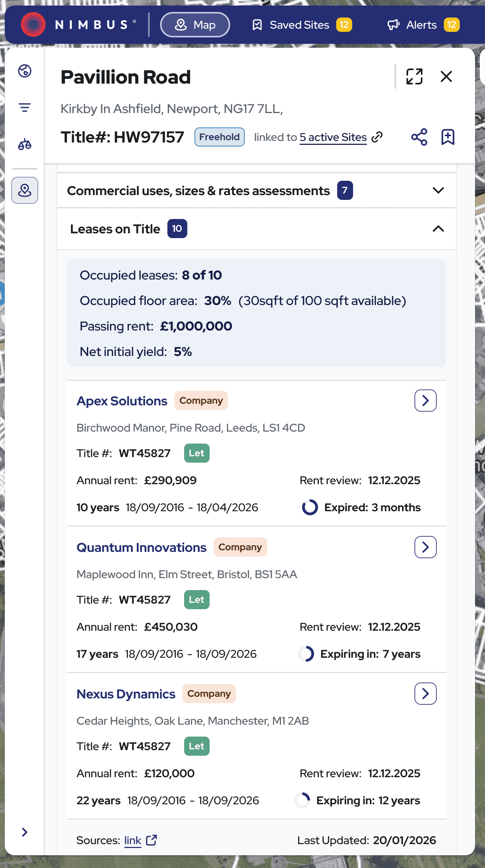This screenshot has height=868, width=485.
Task: Click Expired: 3 months status text
Action: 373,507
